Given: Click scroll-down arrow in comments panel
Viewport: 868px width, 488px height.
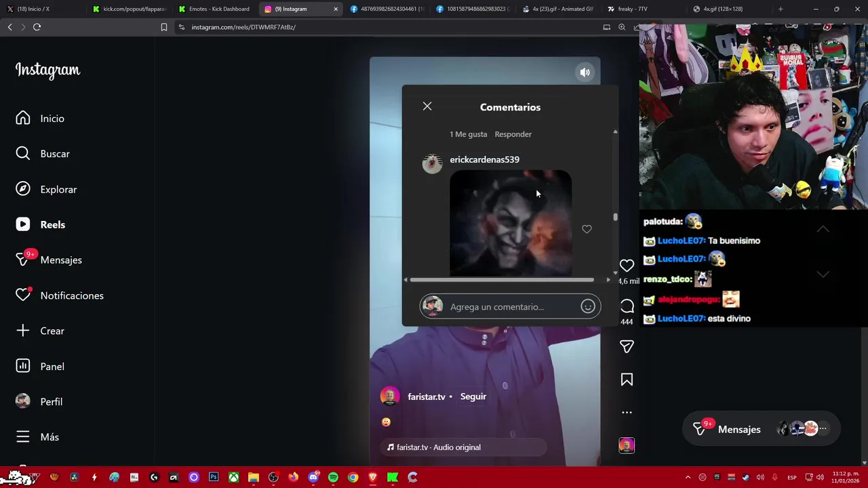Looking at the screenshot, I should (x=615, y=272).
